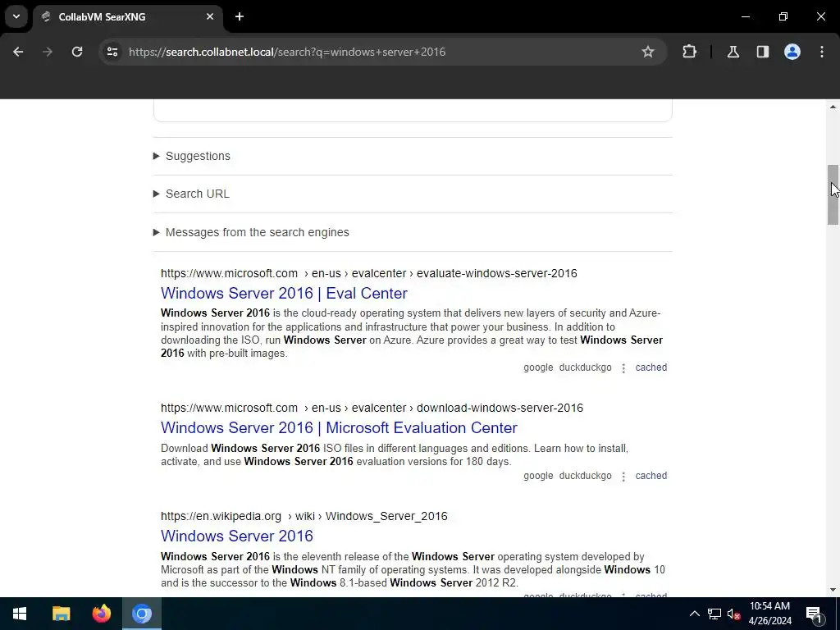Image resolution: width=840 pixels, height=630 pixels.
Task: Click google engine label under Eval Center result
Action: [538, 367]
